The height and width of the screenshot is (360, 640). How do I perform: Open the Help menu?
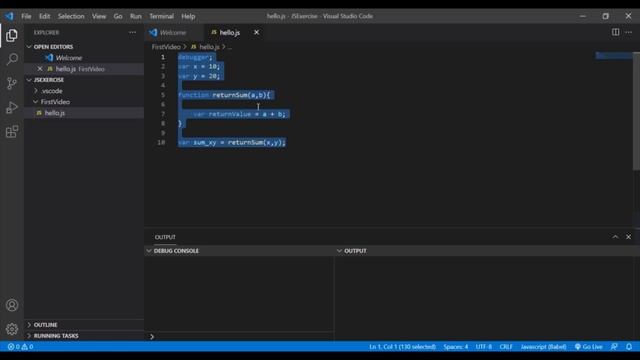coord(188,16)
